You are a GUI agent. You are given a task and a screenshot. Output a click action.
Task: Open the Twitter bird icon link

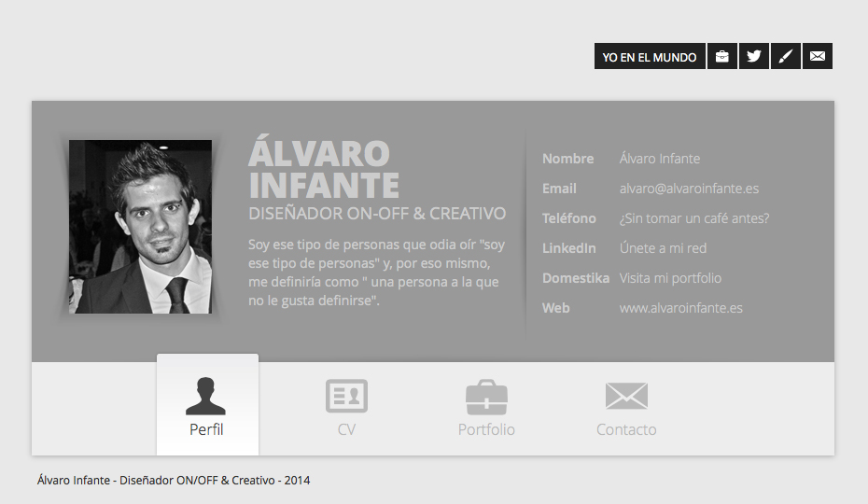tap(754, 57)
